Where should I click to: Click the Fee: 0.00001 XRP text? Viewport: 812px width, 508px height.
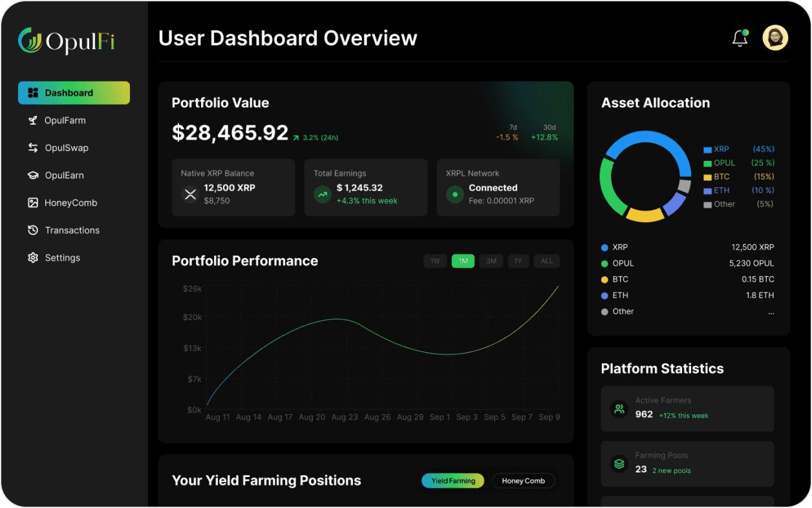pos(502,201)
